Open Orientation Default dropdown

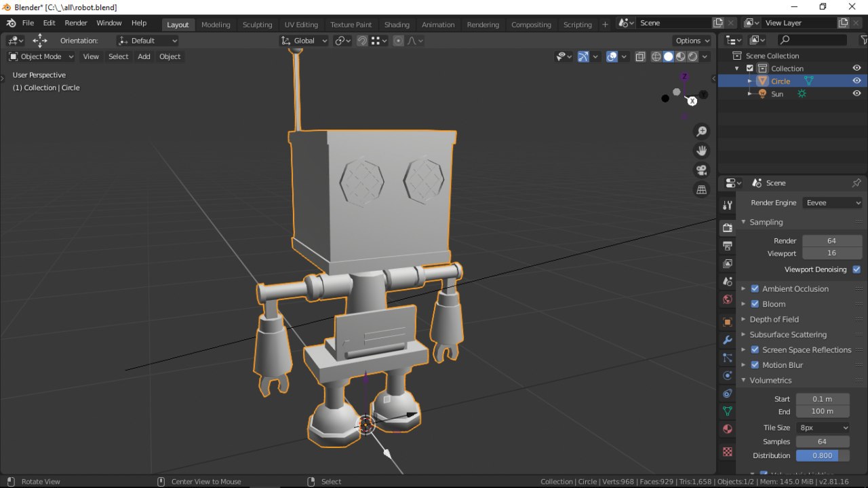[x=147, y=41]
